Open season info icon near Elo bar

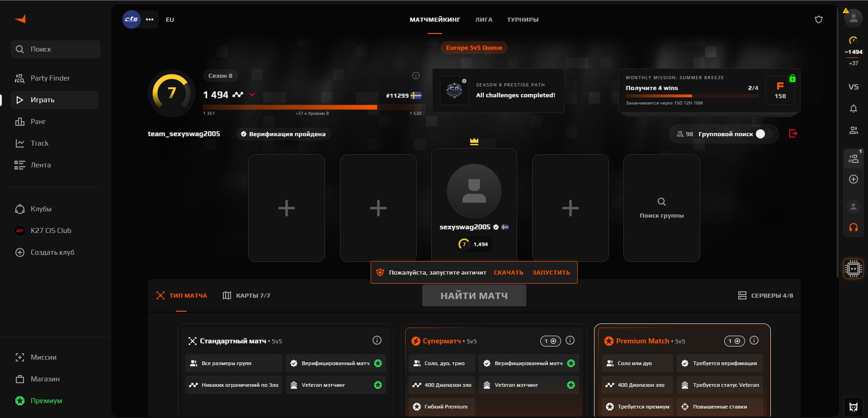(x=416, y=76)
